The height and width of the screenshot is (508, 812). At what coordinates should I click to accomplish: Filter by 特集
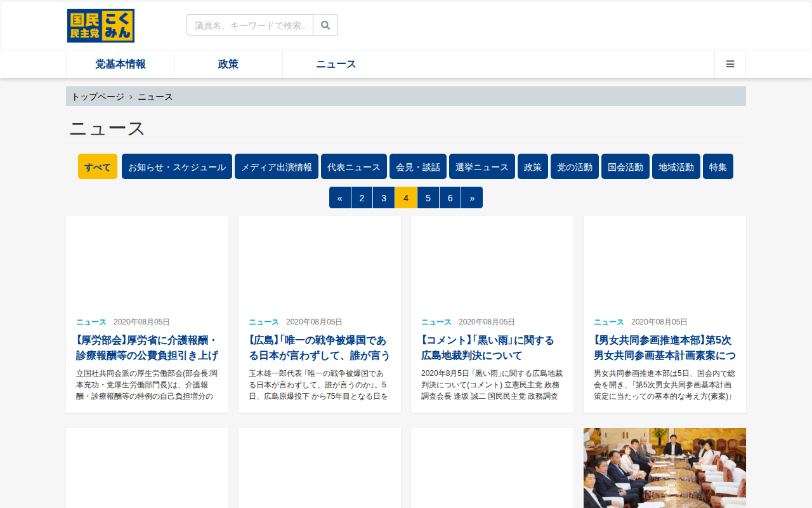718,166
